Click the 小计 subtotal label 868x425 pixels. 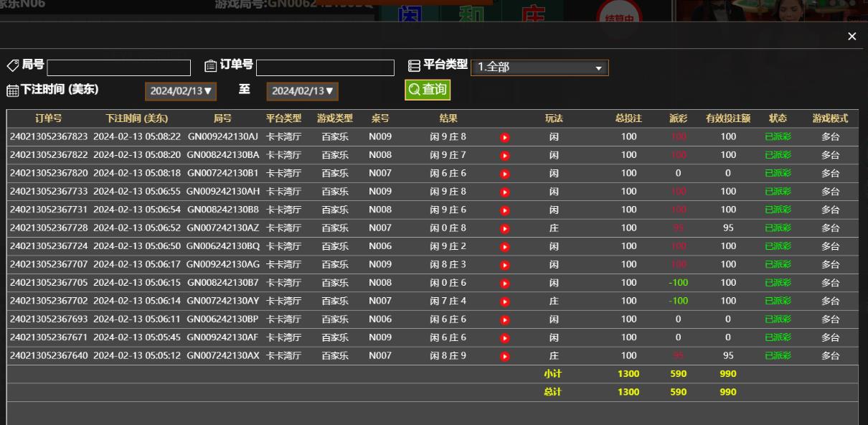[x=553, y=374]
